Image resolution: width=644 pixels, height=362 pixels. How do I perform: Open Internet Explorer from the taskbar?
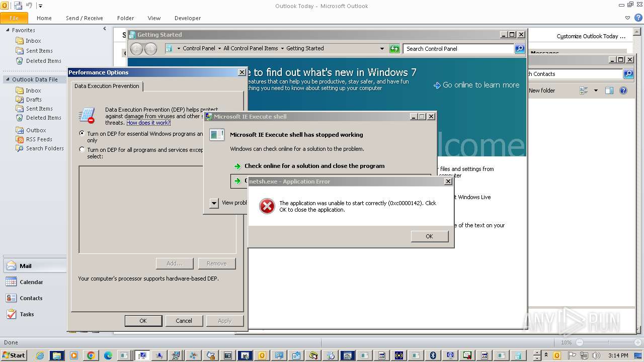(40, 355)
